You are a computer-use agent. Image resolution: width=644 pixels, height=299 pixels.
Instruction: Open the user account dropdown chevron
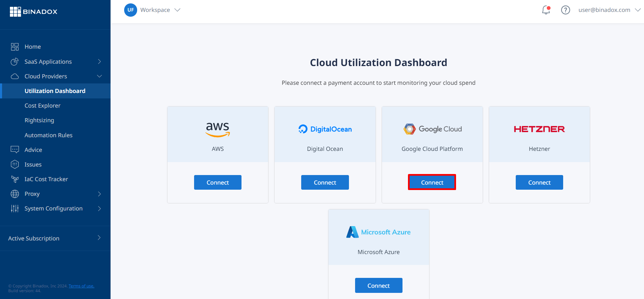tap(638, 10)
